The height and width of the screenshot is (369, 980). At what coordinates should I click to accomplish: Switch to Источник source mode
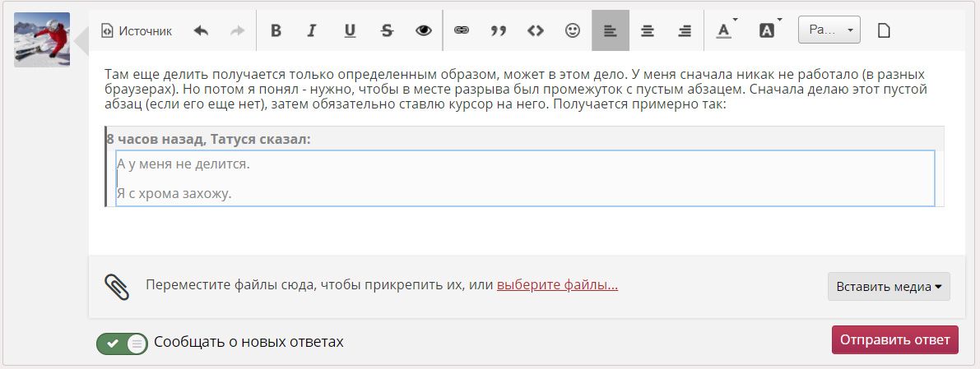[x=137, y=31]
